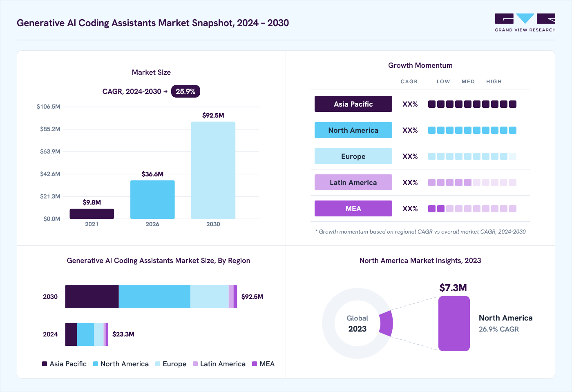Click the 'North America Market Insights, 2023' heading
Screen dimensions: 572x392
(420, 261)
